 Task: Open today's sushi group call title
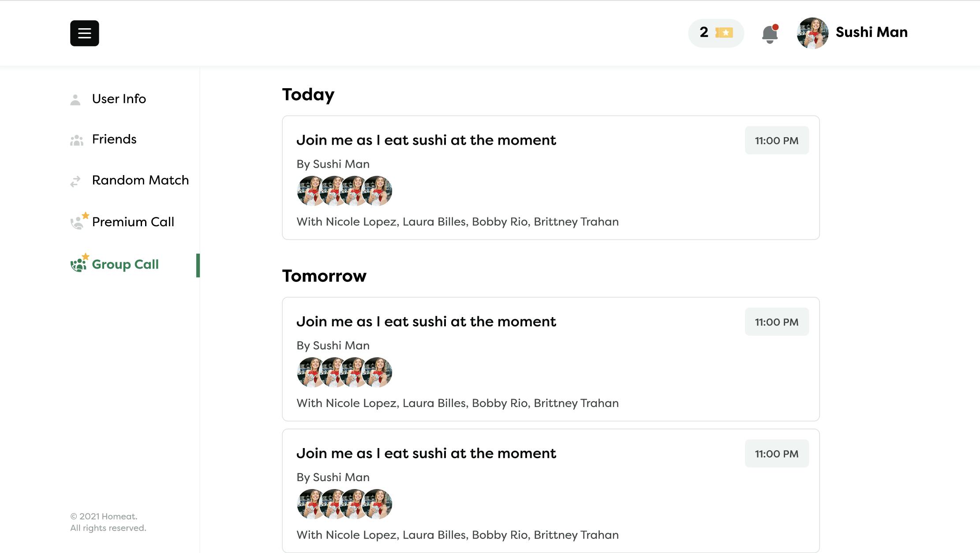pos(426,140)
